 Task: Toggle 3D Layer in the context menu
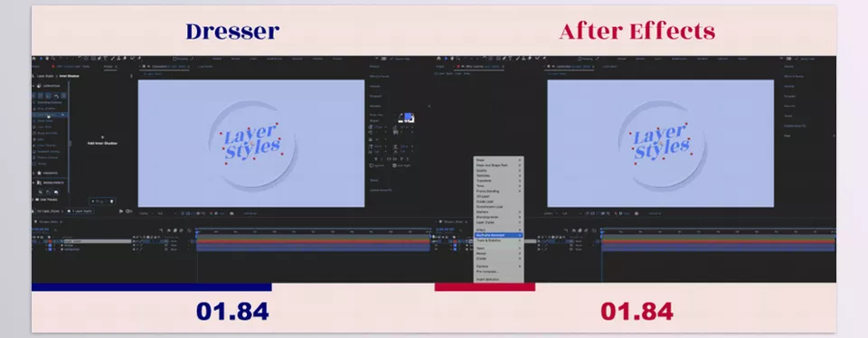pyautogui.click(x=498, y=196)
